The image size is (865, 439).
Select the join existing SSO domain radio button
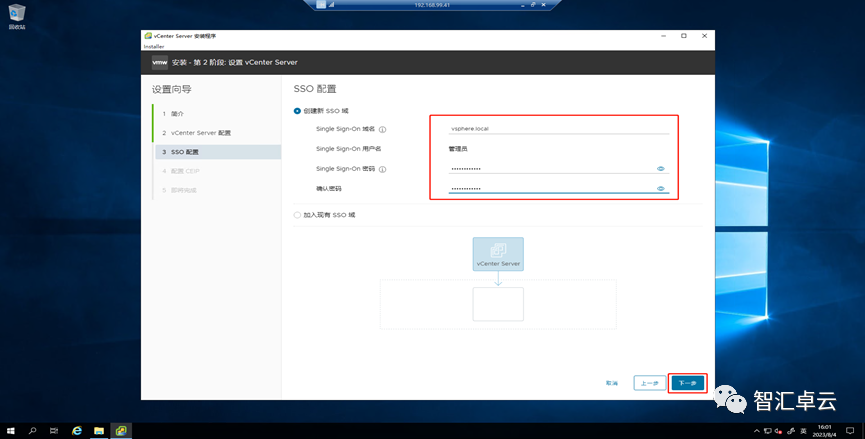tap(297, 215)
